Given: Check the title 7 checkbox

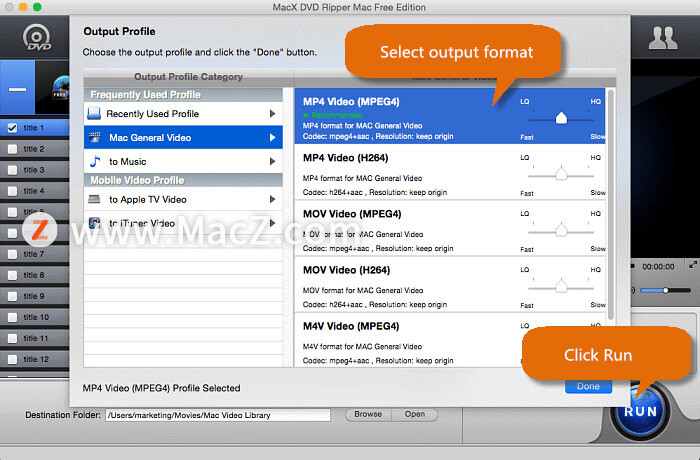Looking at the screenshot, I should tap(12, 254).
